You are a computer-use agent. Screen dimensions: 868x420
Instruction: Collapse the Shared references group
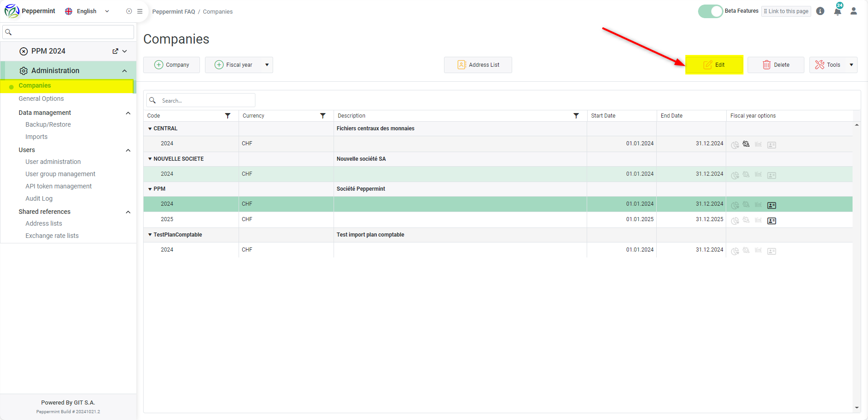click(128, 212)
